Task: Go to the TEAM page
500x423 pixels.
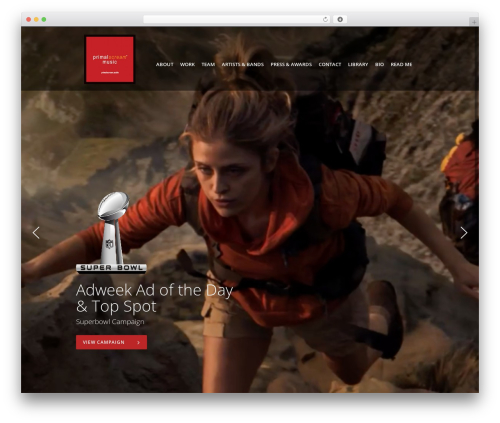Action: click(208, 64)
